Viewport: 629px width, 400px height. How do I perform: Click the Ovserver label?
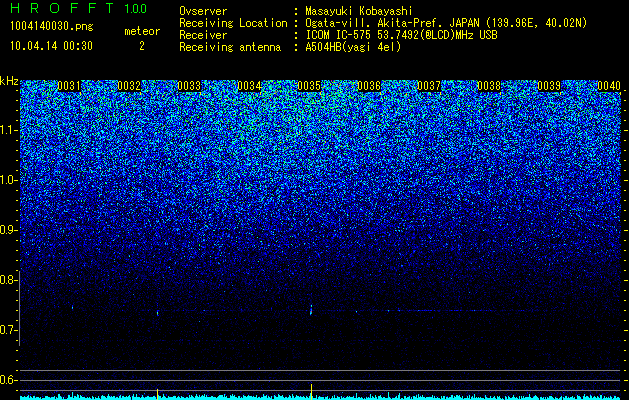coord(203,11)
